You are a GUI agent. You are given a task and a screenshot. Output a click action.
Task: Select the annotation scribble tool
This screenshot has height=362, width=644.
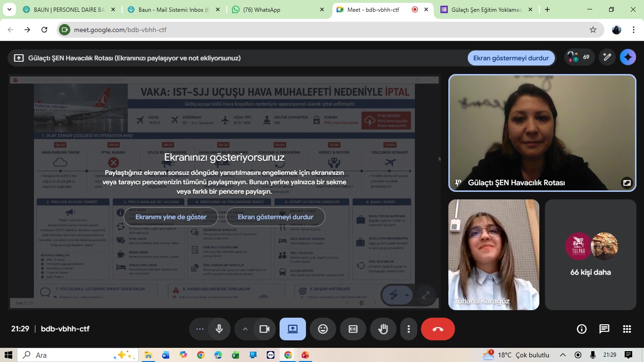pyautogui.click(x=394, y=296)
